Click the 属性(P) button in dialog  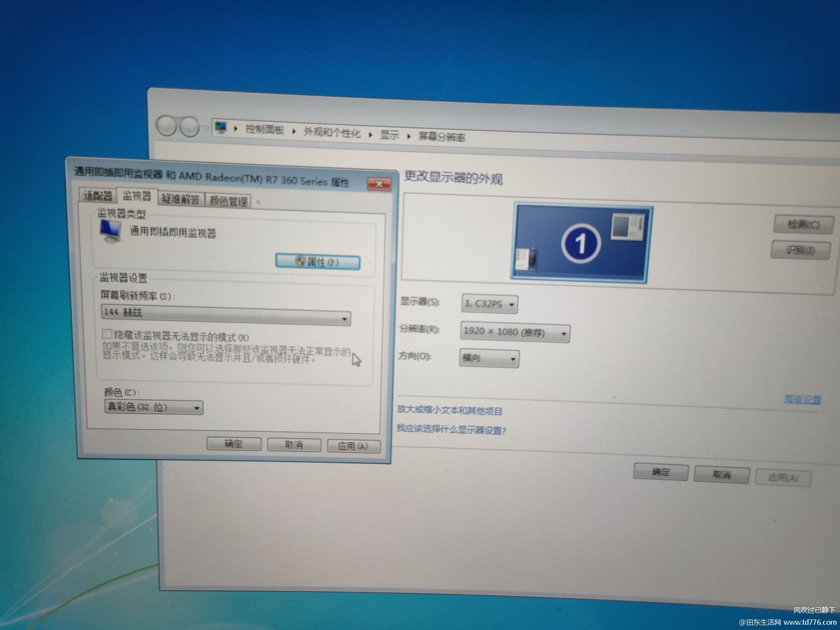coord(318,262)
